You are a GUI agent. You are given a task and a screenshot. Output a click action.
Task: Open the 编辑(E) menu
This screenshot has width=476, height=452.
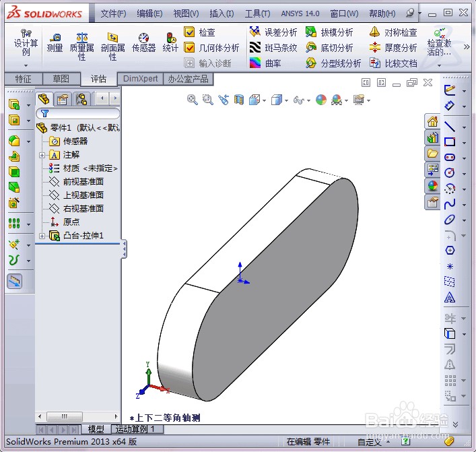coord(149,13)
